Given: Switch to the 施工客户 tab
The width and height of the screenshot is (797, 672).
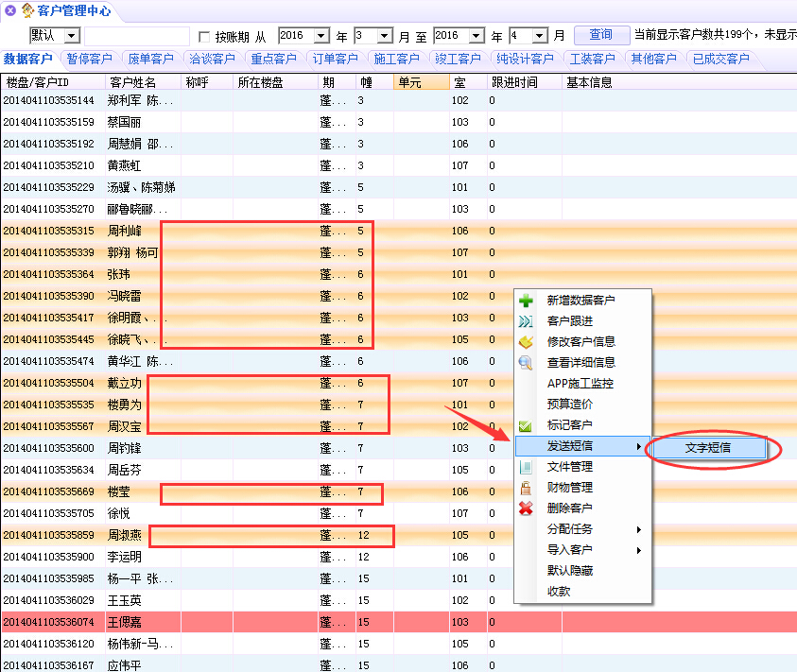Looking at the screenshot, I should click(396, 59).
